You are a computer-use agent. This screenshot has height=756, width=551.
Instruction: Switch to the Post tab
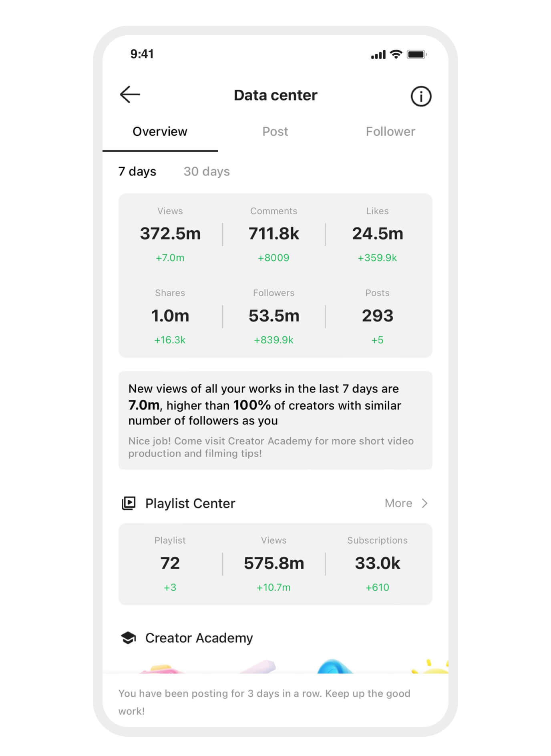(275, 132)
